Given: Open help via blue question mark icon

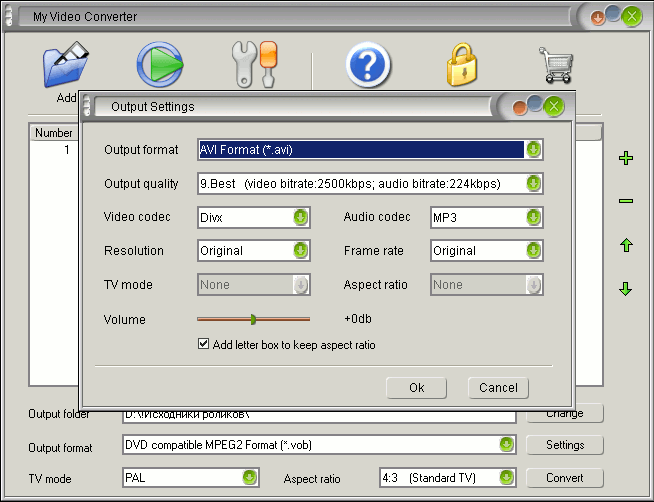Looking at the screenshot, I should click(x=368, y=64).
